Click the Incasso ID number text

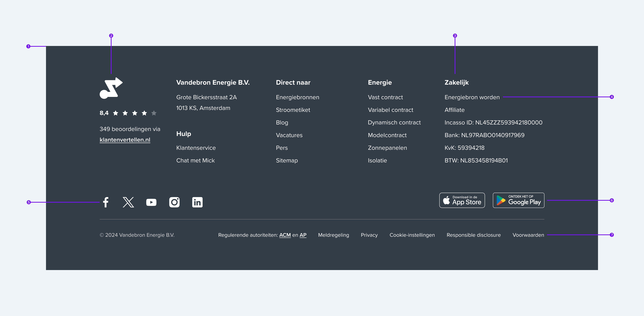493,122
